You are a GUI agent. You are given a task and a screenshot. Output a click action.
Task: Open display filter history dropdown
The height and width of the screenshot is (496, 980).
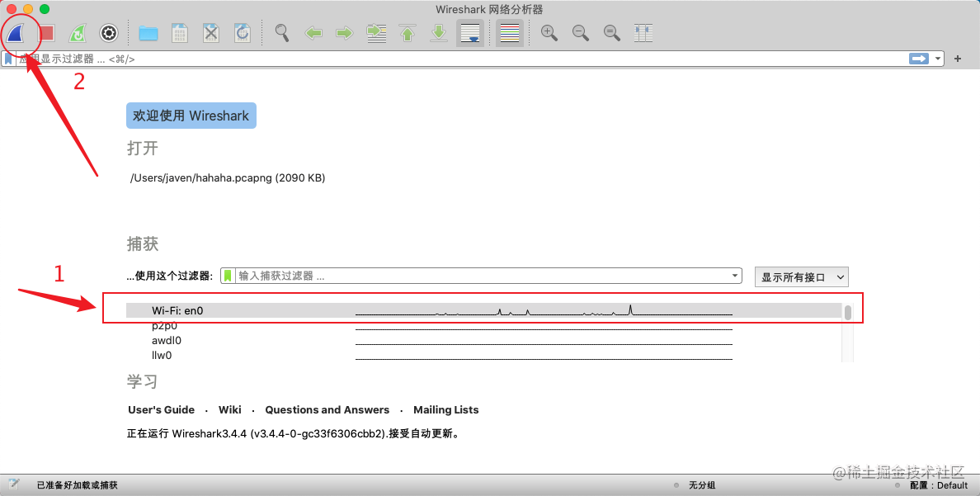(x=937, y=59)
